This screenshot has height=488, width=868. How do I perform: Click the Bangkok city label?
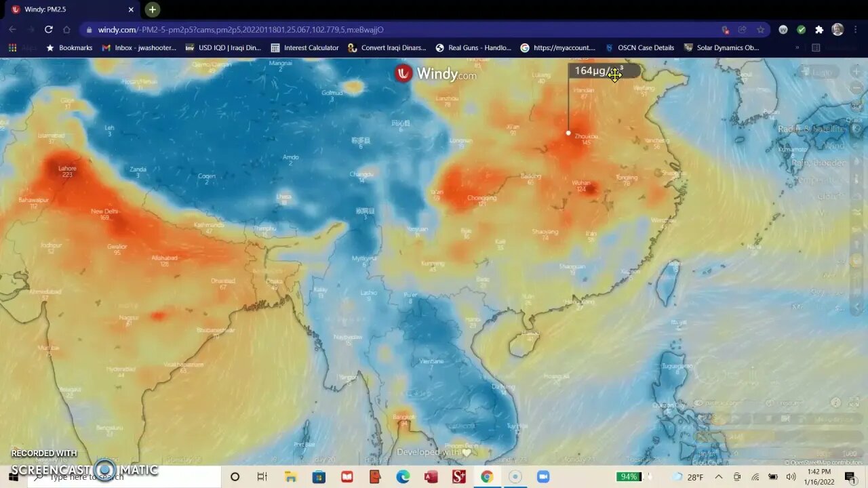[404, 420]
